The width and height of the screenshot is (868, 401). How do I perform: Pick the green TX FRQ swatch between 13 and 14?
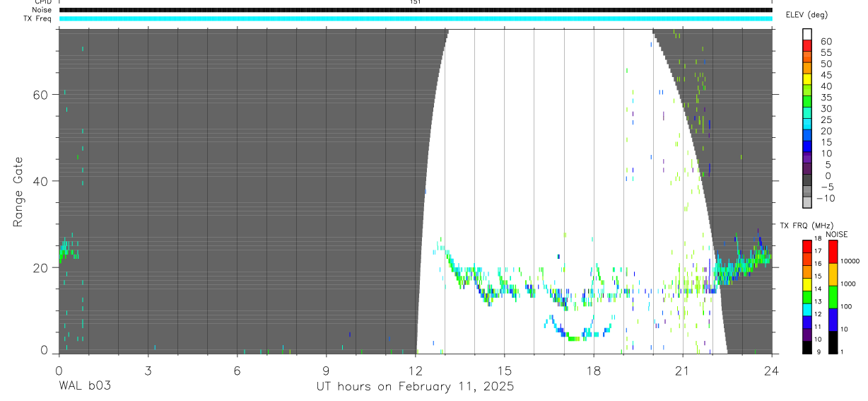pyautogui.click(x=807, y=296)
